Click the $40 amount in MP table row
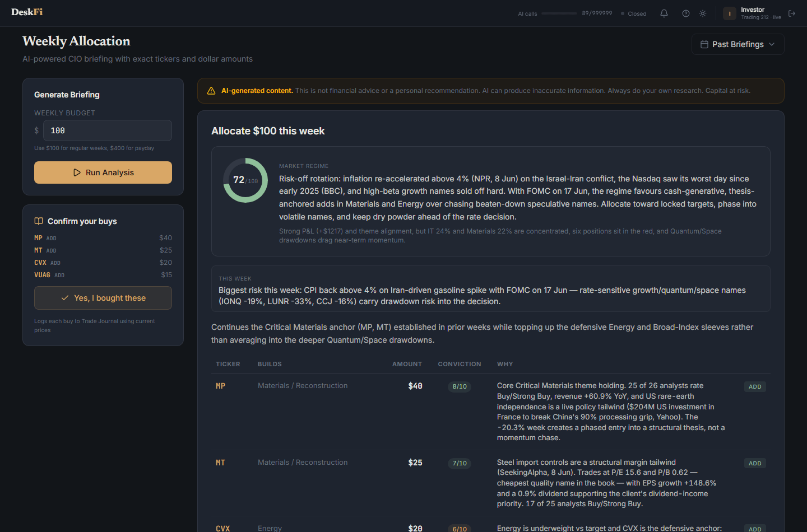 click(415, 386)
